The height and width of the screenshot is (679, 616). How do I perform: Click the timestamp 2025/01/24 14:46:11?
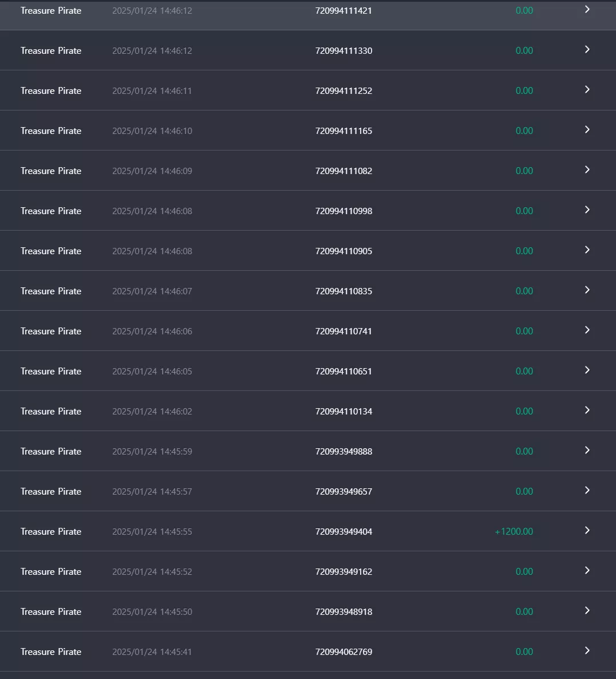[152, 90]
